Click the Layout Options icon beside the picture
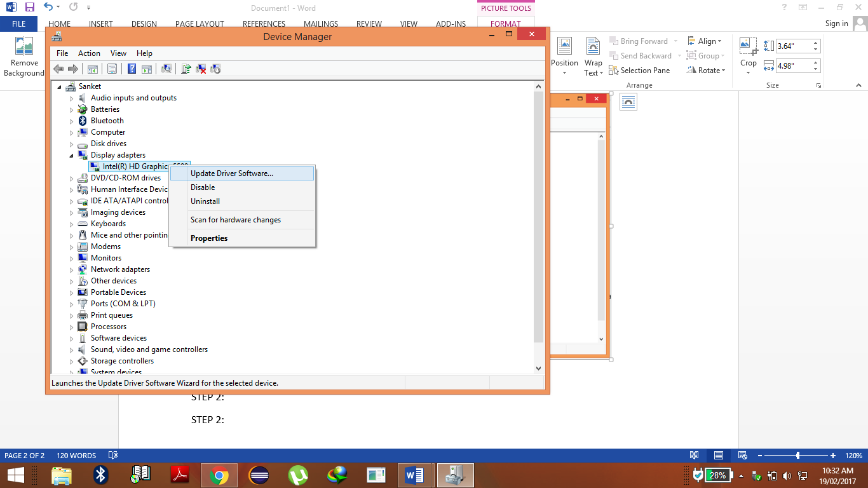This screenshot has width=868, height=488. 628,102
